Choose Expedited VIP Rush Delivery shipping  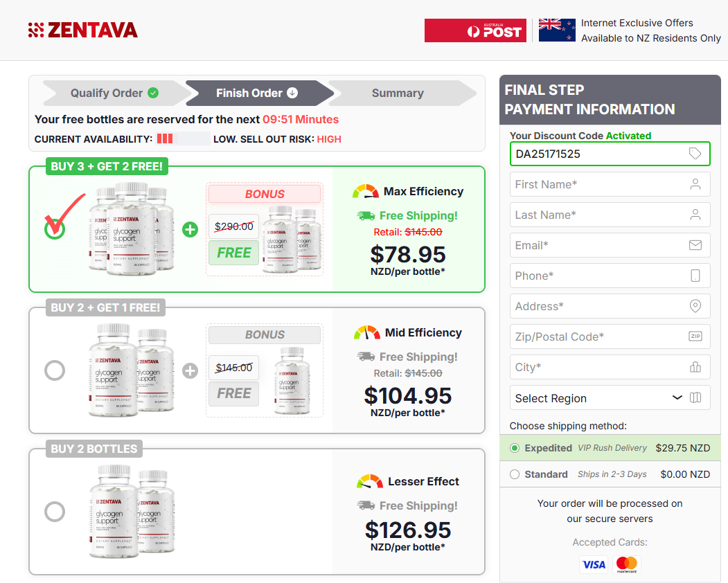(x=515, y=448)
